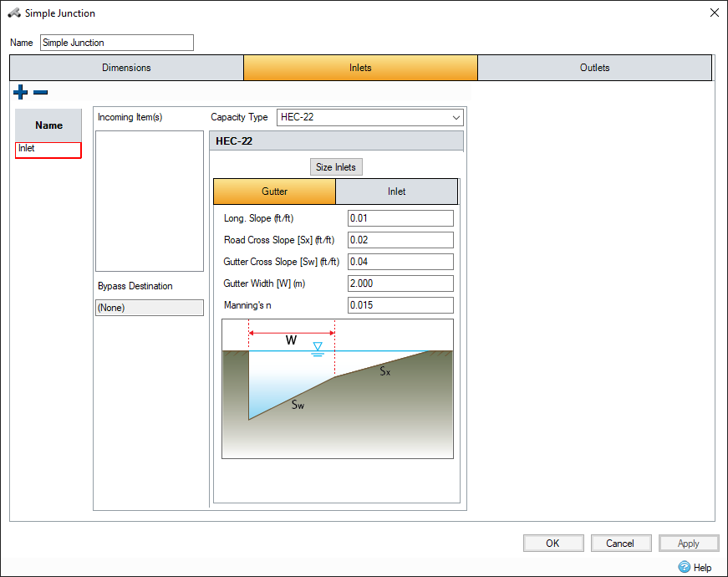Edit the Manning's n field

[x=400, y=305]
